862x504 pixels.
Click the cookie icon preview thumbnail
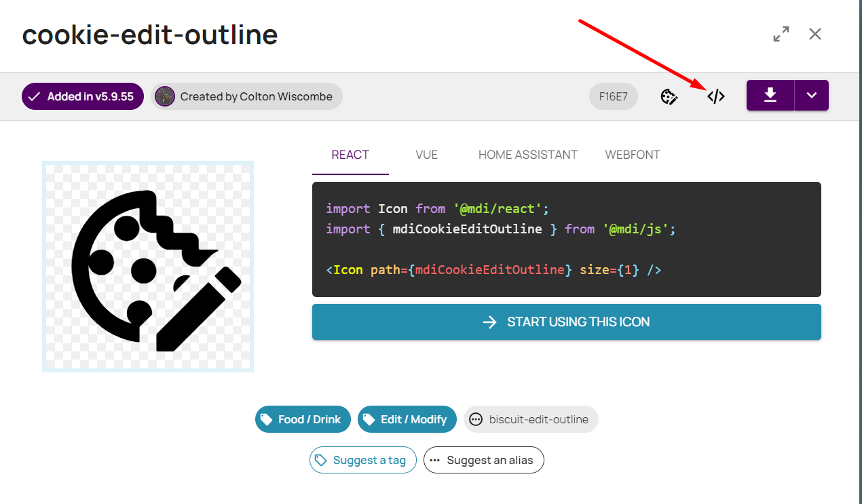147,266
